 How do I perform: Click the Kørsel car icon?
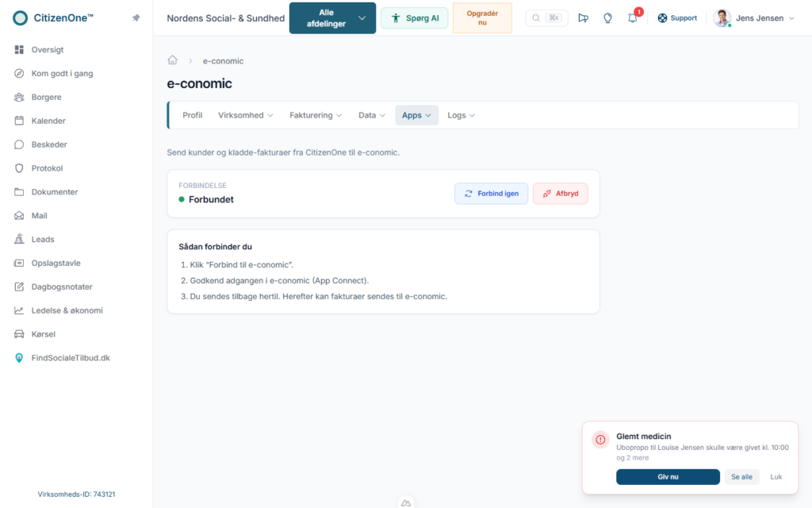[19, 334]
